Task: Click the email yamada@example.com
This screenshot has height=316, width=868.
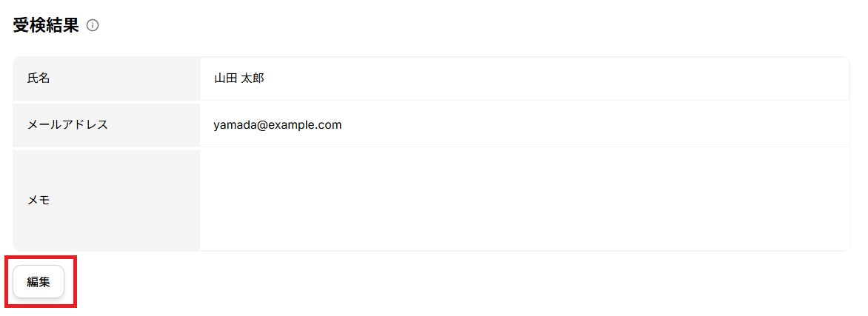Action: [277, 124]
